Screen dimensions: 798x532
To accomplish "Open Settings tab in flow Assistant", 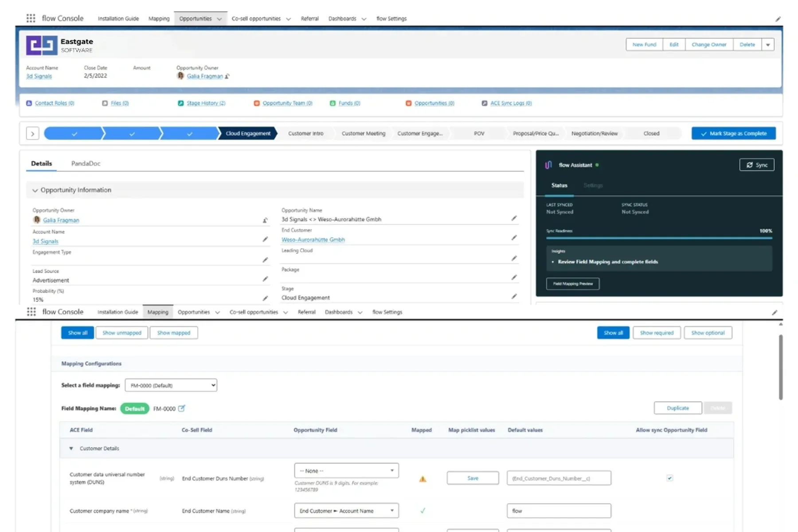I will 593,185.
